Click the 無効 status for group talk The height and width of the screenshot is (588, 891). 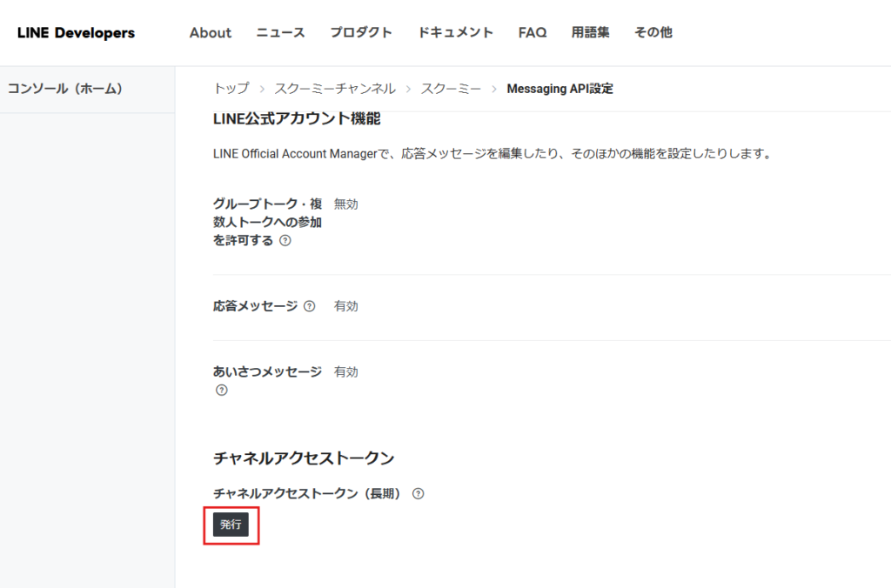point(346,204)
